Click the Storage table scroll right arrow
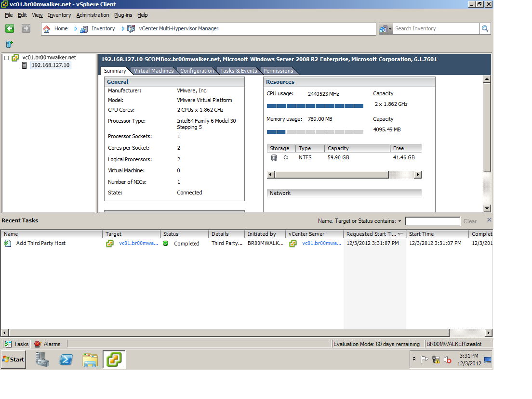The image size is (532, 399). 418,175
